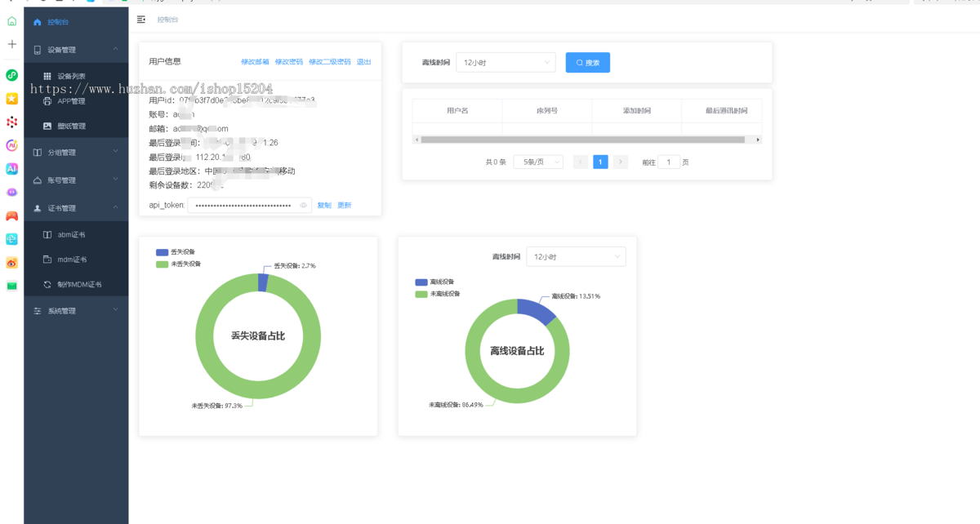Toggle 丢失设备 legend swatch
The image size is (980, 524).
(x=162, y=253)
